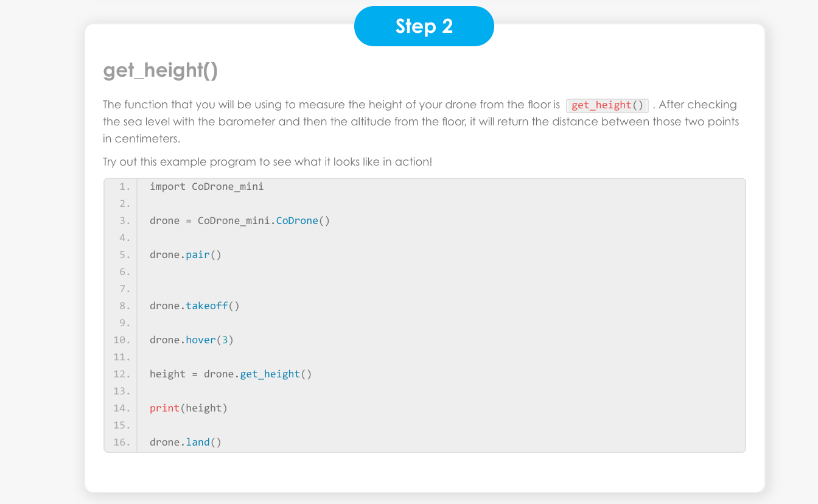Click the red inline get_height() code tag

pos(607,105)
